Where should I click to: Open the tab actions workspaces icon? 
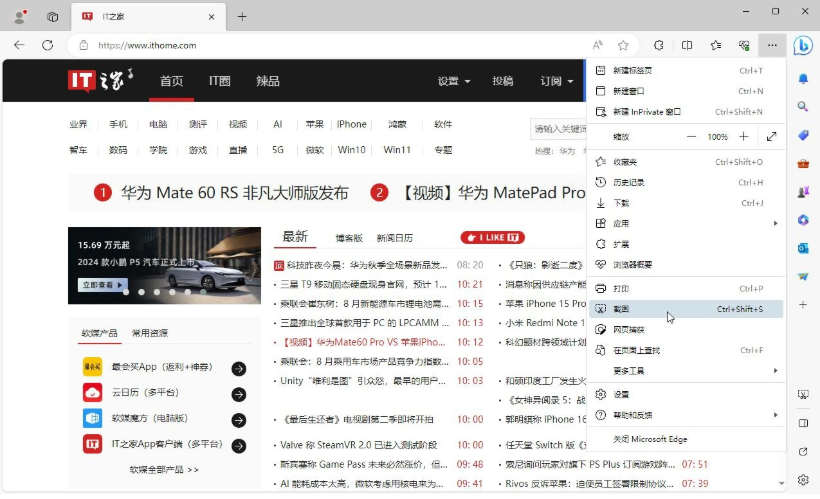(52, 17)
